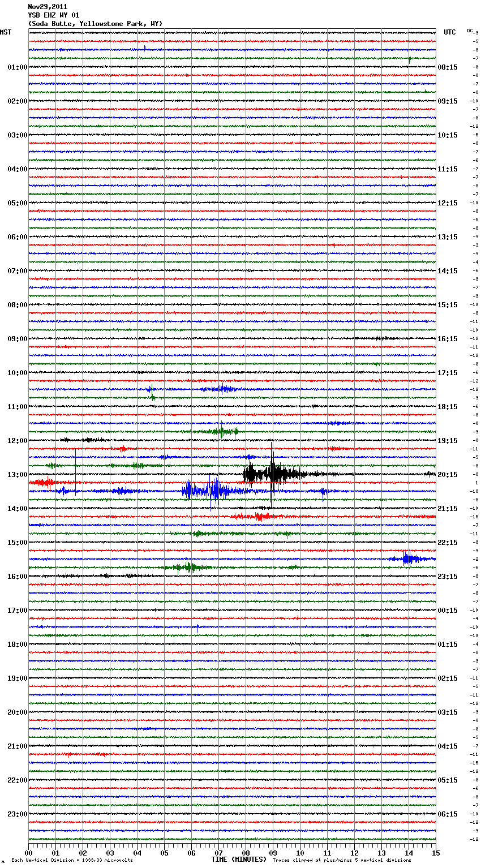Image resolution: width=481 pixels, height=868 pixels.
Task: Select the 21:00 MST row label
Action: pyautogui.click(x=18, y=746)
